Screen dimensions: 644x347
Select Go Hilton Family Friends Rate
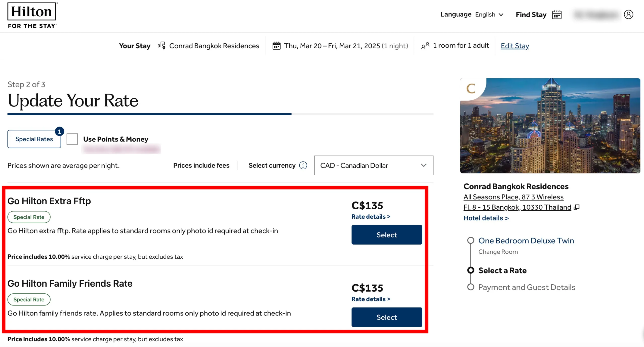[x=386, y=317]
